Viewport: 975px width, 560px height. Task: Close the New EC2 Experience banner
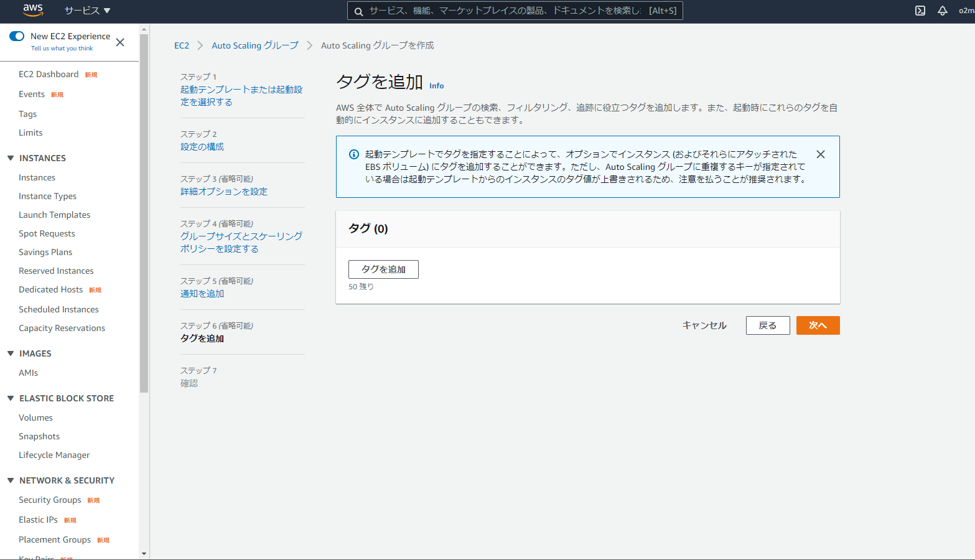click(120, 42)
